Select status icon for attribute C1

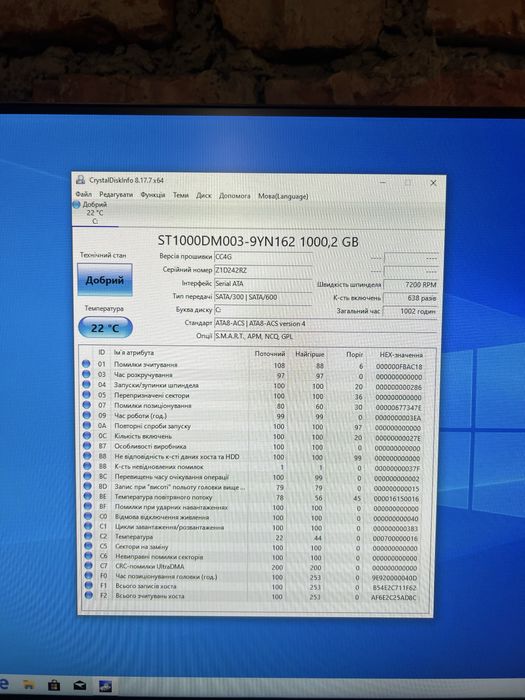tap(88, 526)
